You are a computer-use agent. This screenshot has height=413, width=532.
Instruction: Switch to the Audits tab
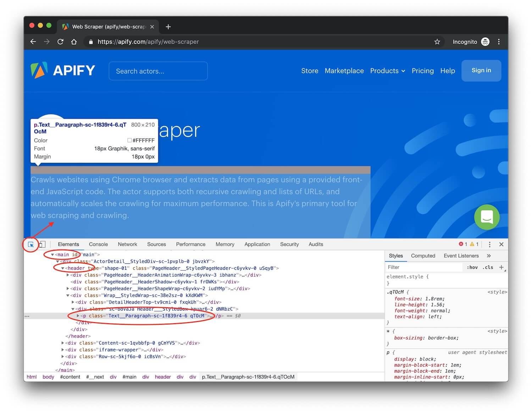click(x=316, y=244)
